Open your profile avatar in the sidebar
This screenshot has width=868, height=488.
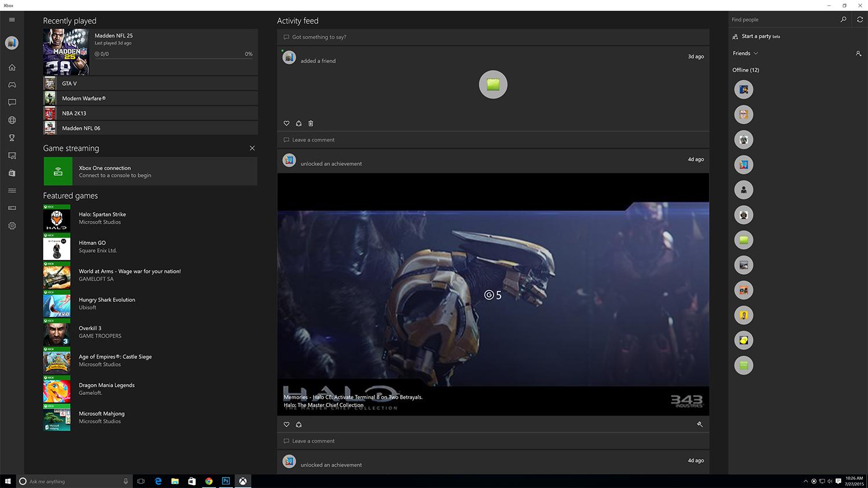(x=12, y=43)
